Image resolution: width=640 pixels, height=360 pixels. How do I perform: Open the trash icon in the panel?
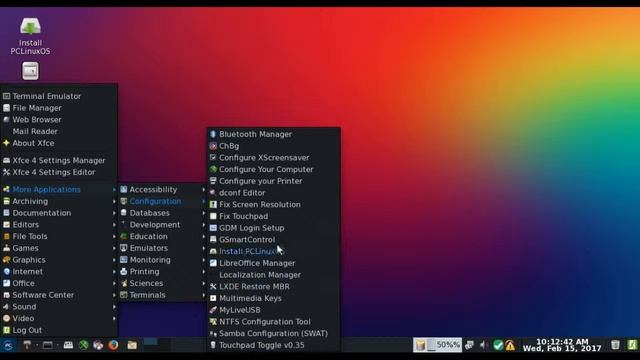coord(615,345)
